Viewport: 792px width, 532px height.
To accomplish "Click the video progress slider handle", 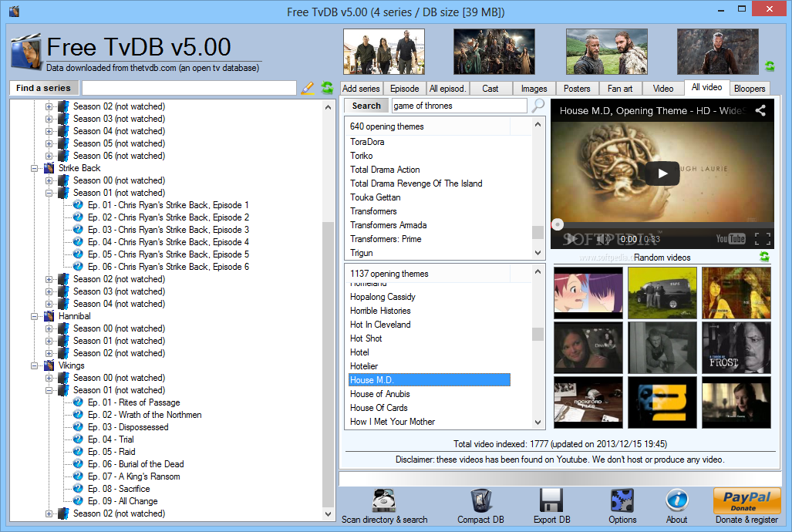I will pyautogui.click(x=557, y=224).
